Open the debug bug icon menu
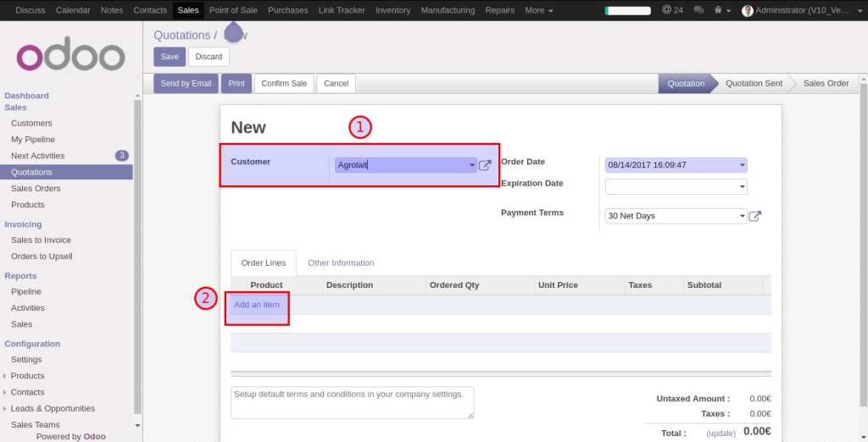This screenshot has width=868, height=442. [x=721, y=10]
